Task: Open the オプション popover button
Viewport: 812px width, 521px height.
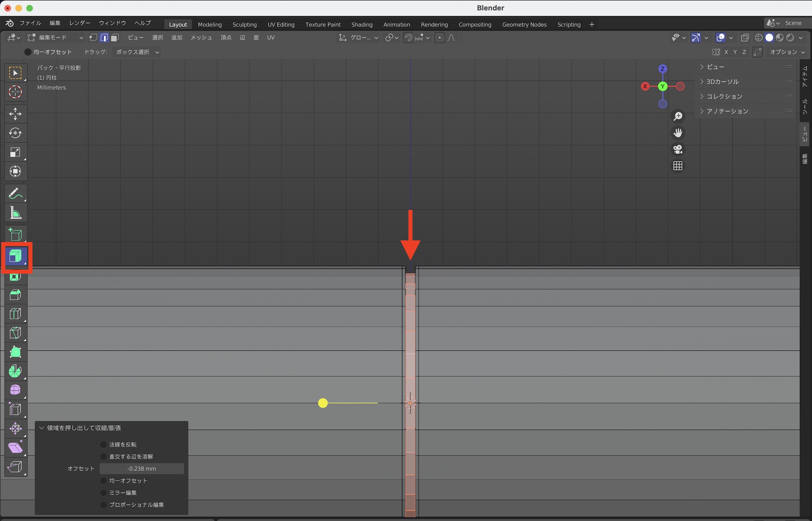Action: pos(787,52)
